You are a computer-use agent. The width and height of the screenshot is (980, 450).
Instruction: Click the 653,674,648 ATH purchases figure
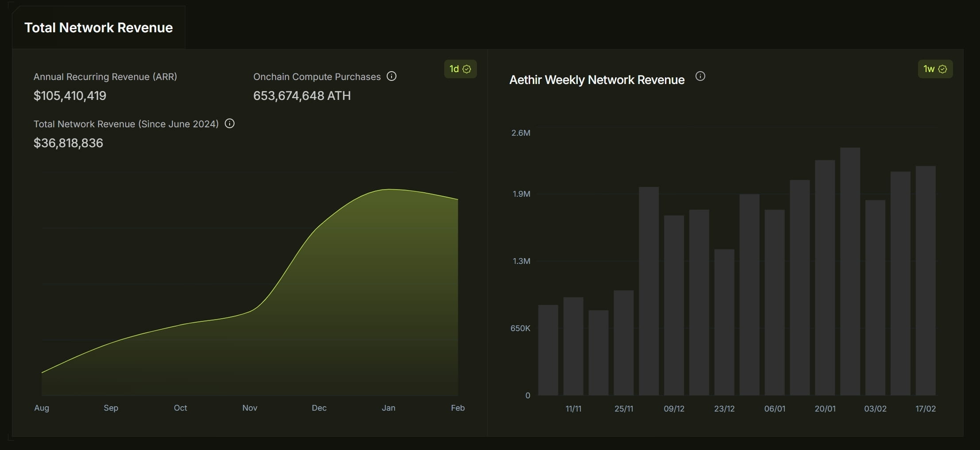302,95
